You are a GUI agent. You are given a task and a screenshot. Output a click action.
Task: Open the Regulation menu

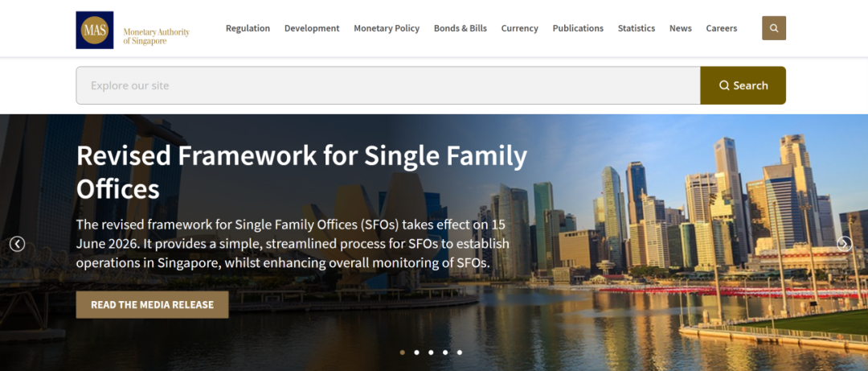[248, 28]
